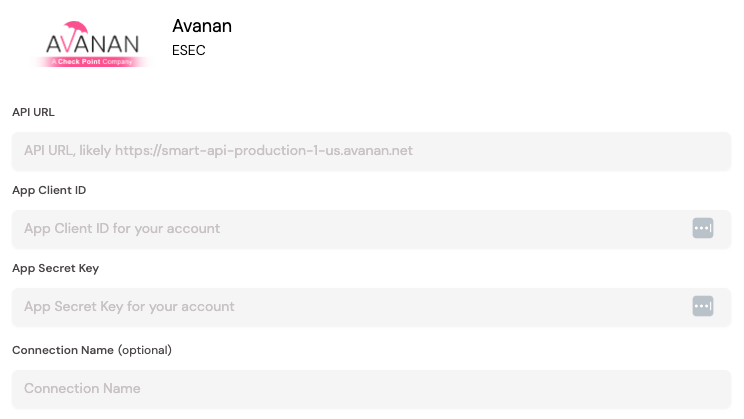744x419 pixels.
Task: Click 'App Secret Key for your account' placeholder
Action: 129,307
